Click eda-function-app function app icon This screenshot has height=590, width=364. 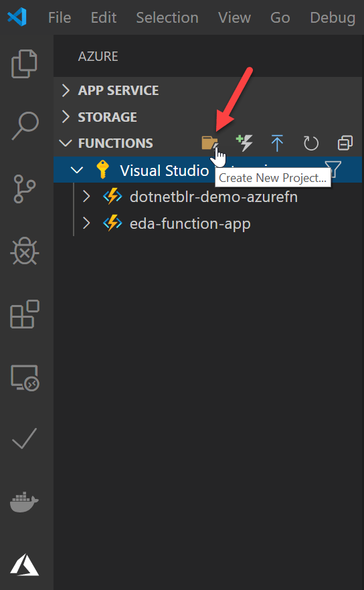112,223
